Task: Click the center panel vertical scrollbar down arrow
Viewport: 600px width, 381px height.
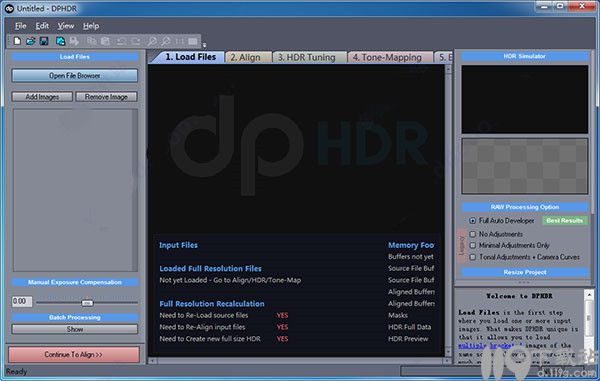Action: tap(448, 352)
